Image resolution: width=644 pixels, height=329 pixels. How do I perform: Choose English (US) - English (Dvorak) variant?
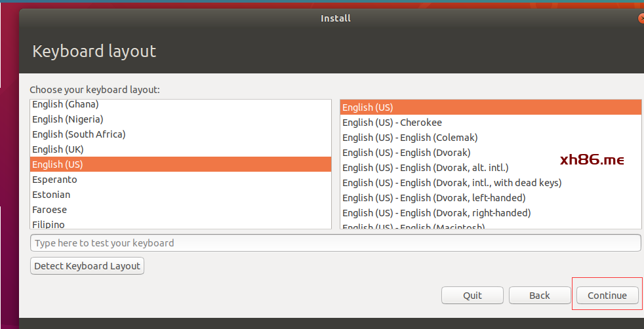click(x=407, y=153)
